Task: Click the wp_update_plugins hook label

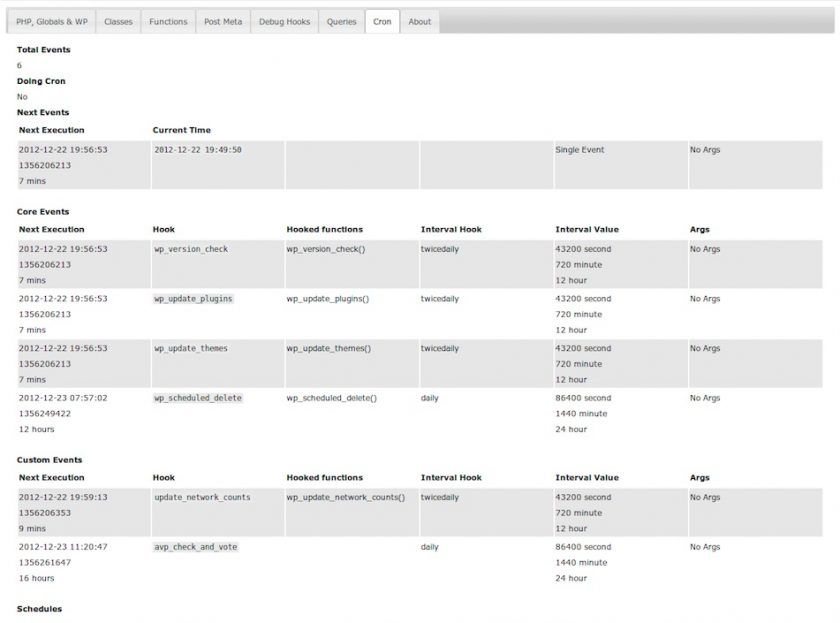Action: point(193,299)
